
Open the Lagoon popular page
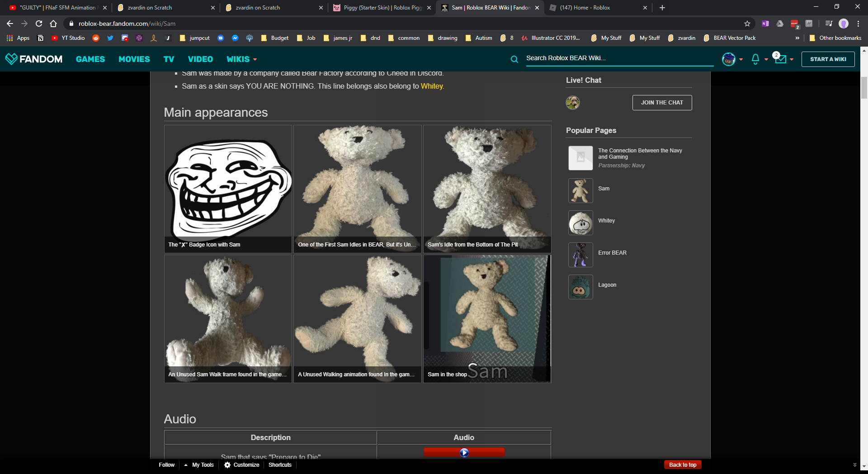point(607,285)
